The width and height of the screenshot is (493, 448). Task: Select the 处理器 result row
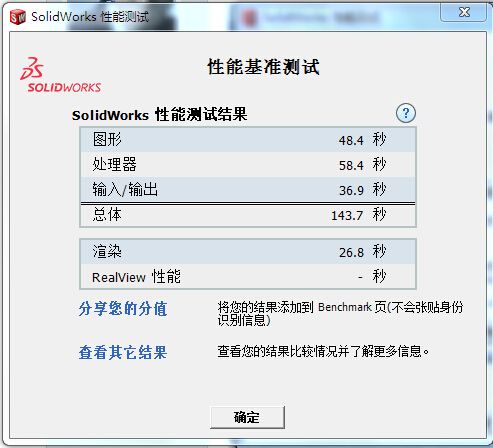[x=248, y=165]
